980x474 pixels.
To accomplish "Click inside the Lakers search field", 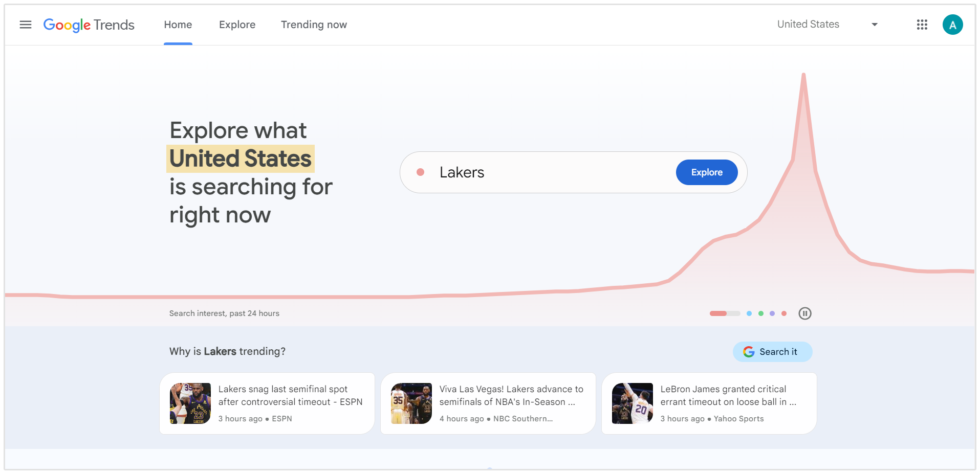I will pos(537,172).
